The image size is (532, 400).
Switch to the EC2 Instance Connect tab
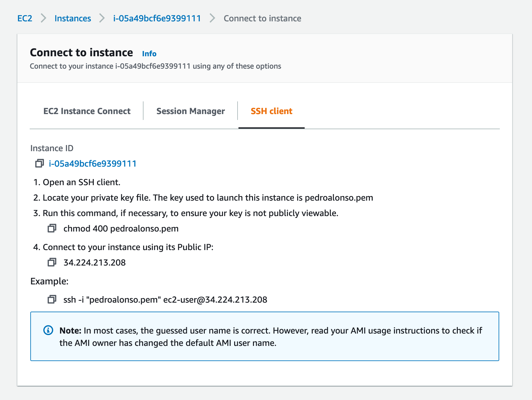click(x=87, y=111)
